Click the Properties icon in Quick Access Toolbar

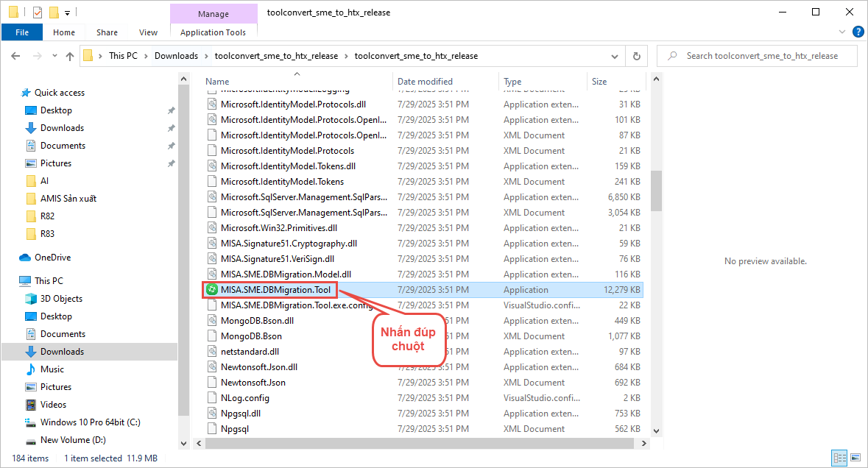(37, 13)
